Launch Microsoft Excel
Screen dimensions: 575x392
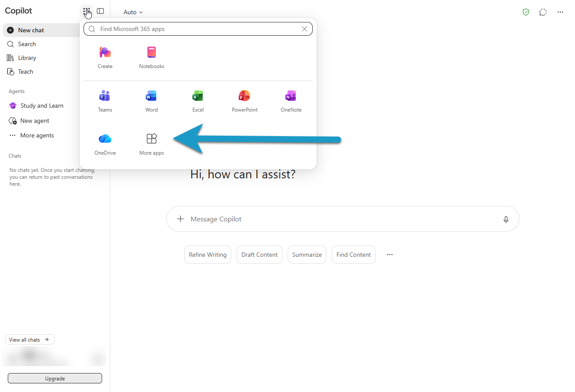pyautogui.click(x=198, y=101)
